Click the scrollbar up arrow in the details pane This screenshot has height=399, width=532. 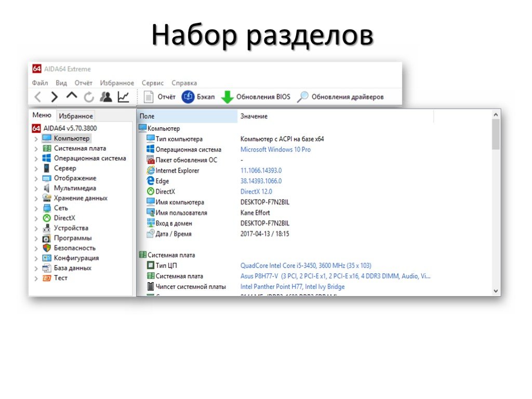coord(496,115)
